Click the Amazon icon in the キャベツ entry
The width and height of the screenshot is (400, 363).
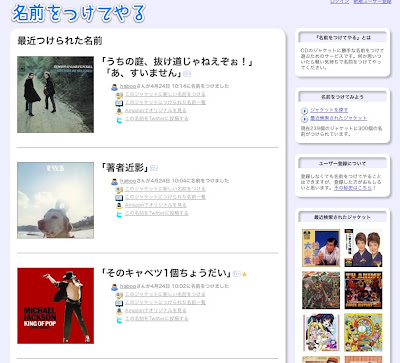(x=119, y=311)
